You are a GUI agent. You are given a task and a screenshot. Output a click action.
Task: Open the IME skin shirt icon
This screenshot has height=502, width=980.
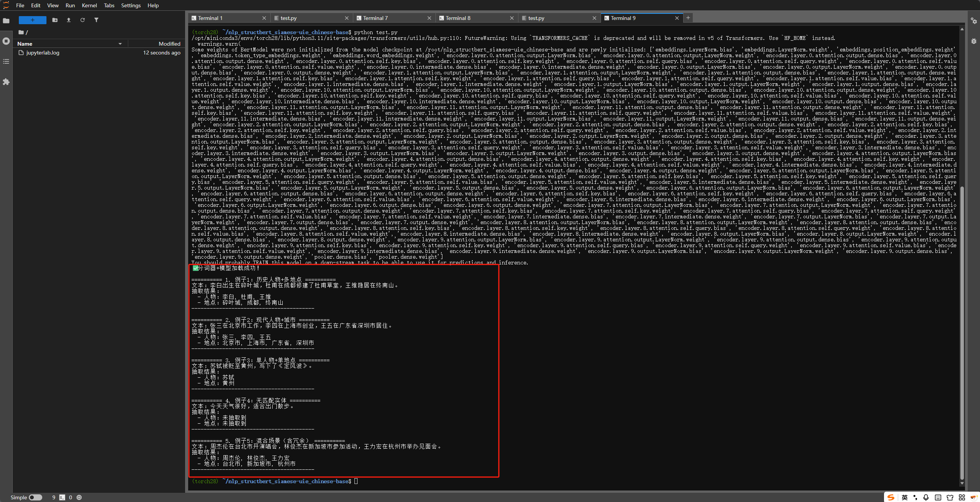tap(950, 497)
